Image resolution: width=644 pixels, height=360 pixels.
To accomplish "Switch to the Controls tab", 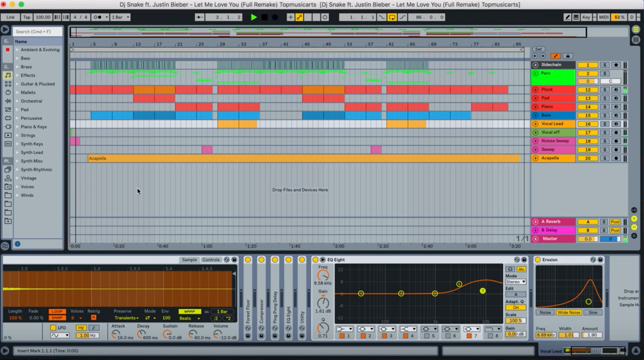I will (211, 260).
